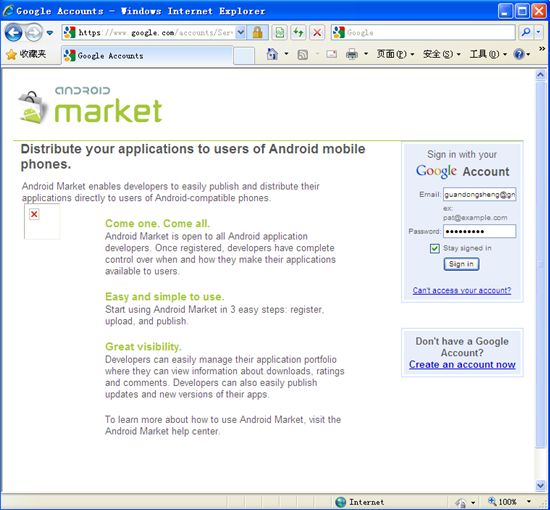Open the Favorites star button
The height and width of the screenshot is (510, 550).
coord(26,54)
